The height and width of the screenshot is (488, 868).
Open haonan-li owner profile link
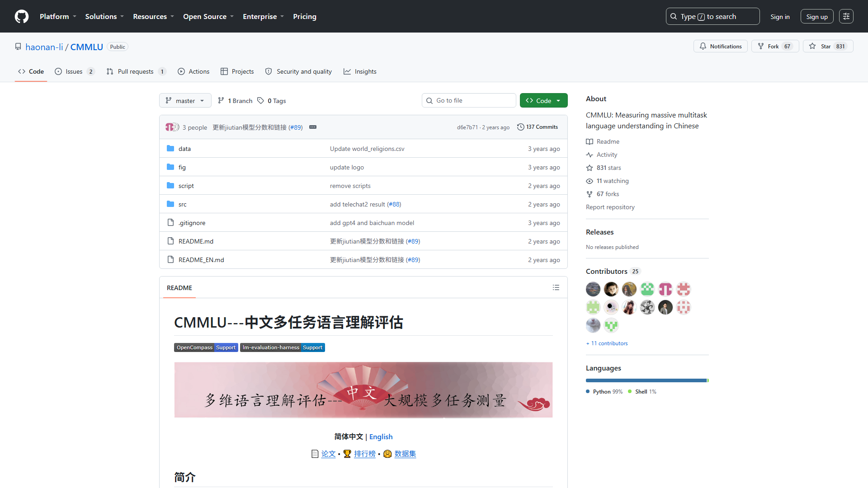44,47
